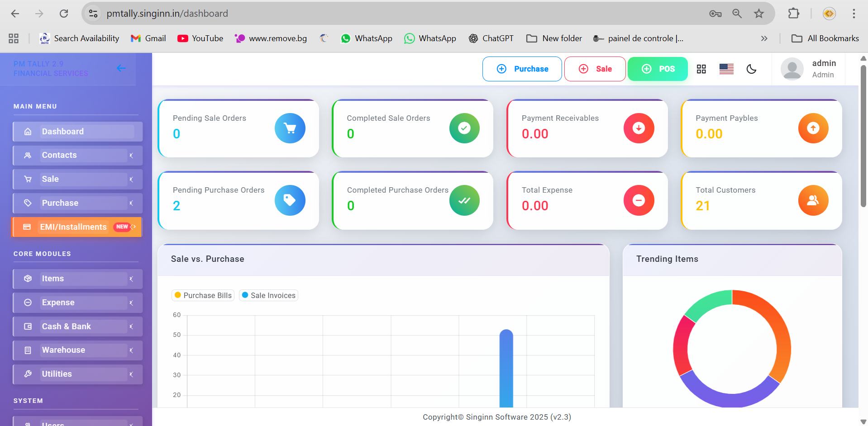
Task: Click the apps grid icon in header
Action: [701, 69]
